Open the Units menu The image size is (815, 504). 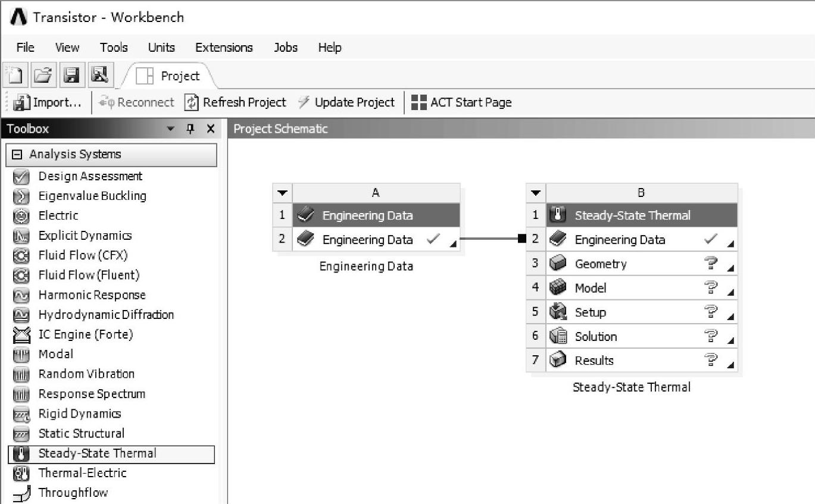pos(161,48)
